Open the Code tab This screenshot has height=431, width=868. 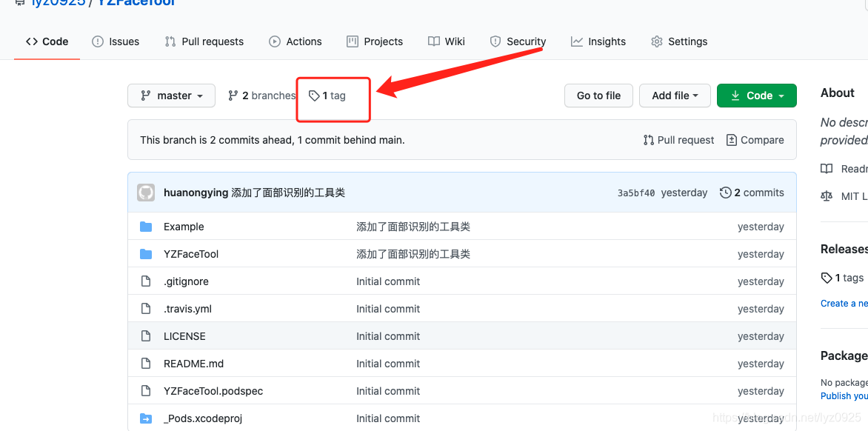point(47,41)
